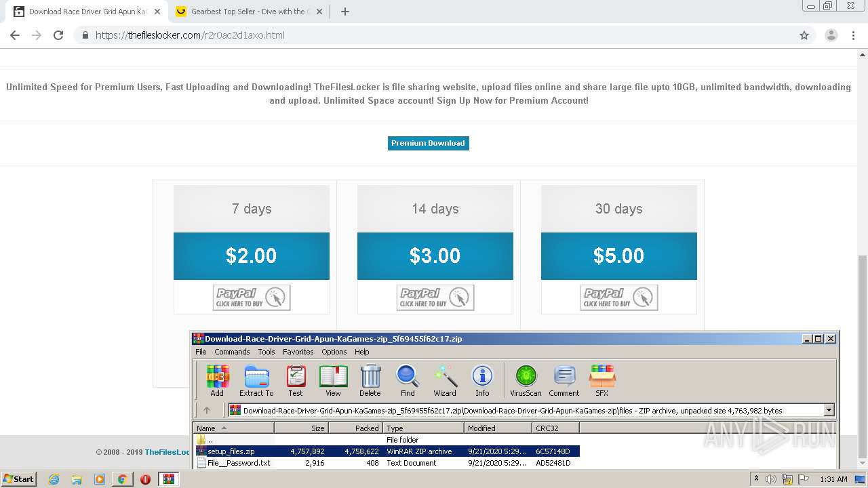
Task: Run Test on the archive in WinRAR
Action: pyautogui.click(x=296, y=380)
